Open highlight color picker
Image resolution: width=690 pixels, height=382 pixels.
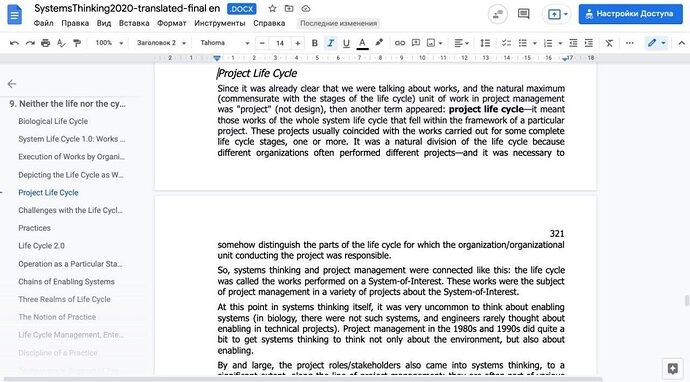click(x=379, y=43)
